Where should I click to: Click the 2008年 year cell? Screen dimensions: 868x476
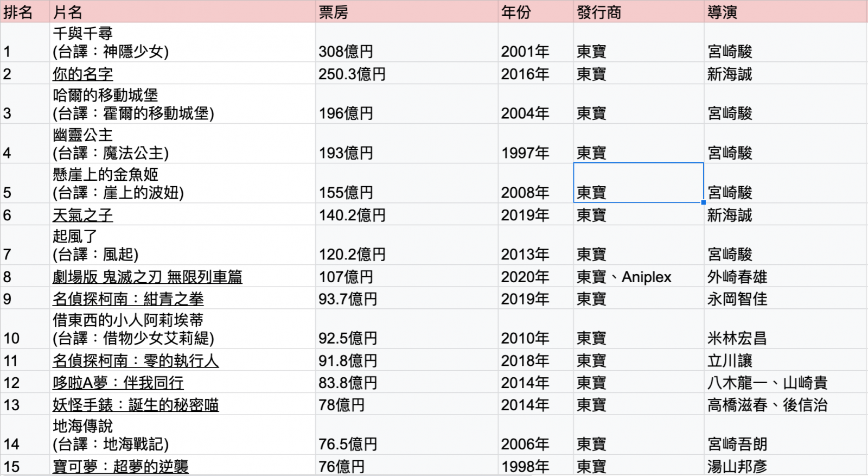536,183
